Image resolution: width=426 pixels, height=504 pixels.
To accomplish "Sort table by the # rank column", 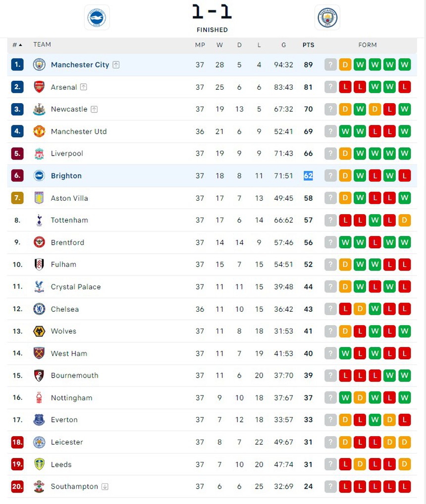I will [17, 45].
